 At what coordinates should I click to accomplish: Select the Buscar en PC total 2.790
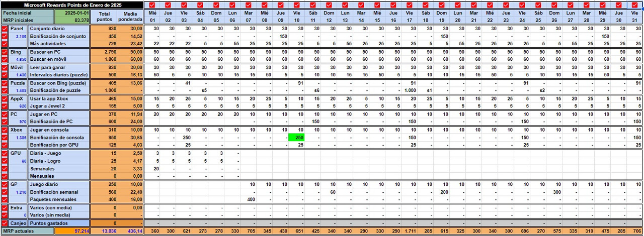(104, 52)
